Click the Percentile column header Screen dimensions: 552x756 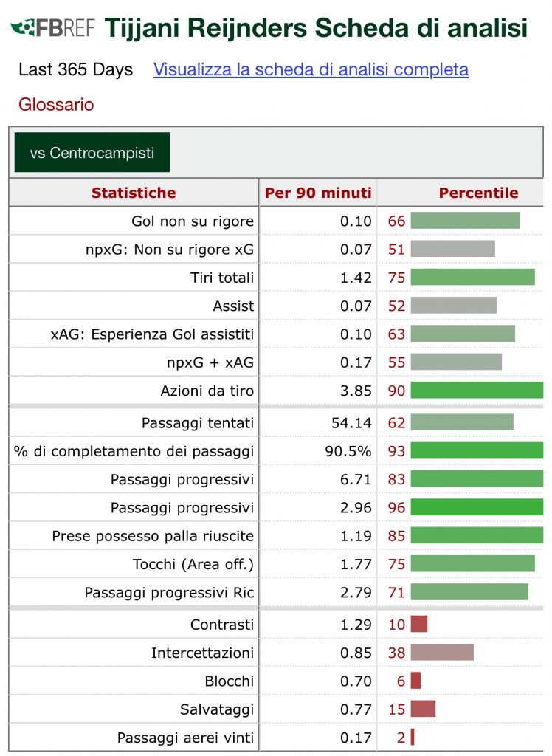click(x=478, y=193)
